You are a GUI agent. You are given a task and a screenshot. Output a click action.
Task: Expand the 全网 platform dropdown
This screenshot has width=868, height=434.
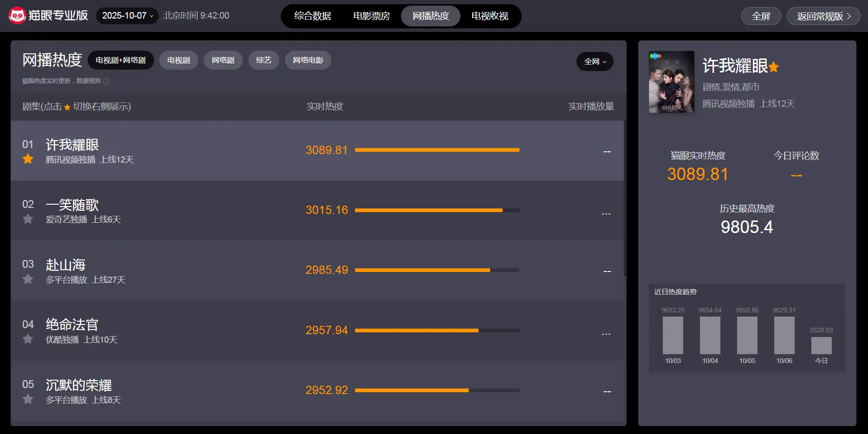(595, 62)
